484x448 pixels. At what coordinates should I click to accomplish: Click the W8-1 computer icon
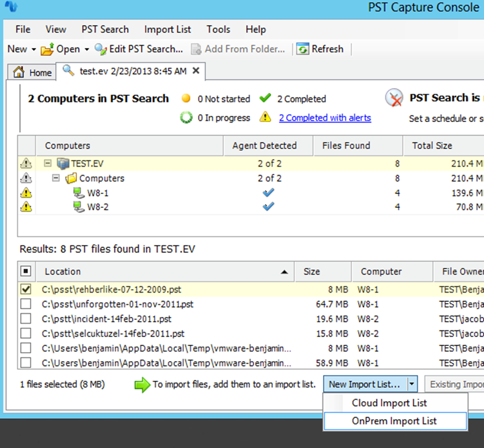pos(79,193)
